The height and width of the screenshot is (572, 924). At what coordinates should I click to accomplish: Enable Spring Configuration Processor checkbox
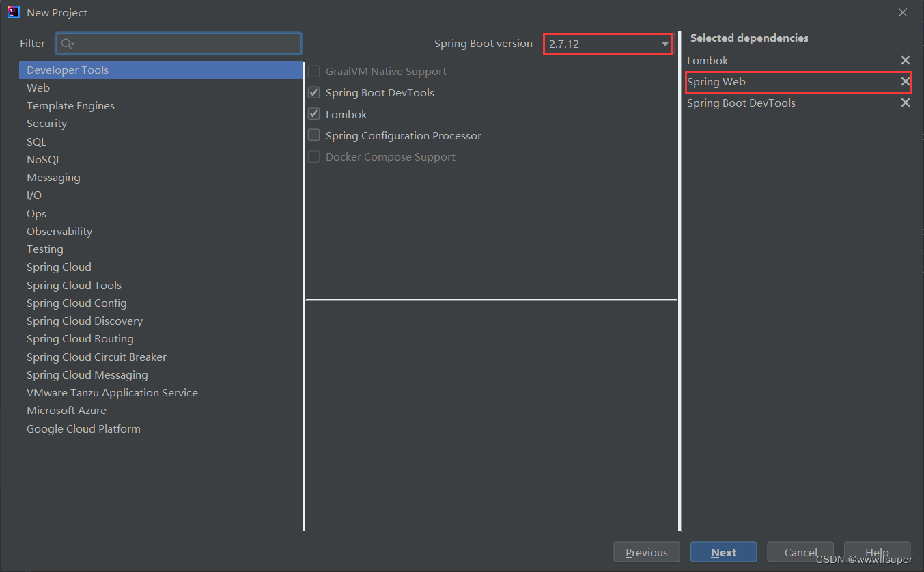click(x=314, y=135)
